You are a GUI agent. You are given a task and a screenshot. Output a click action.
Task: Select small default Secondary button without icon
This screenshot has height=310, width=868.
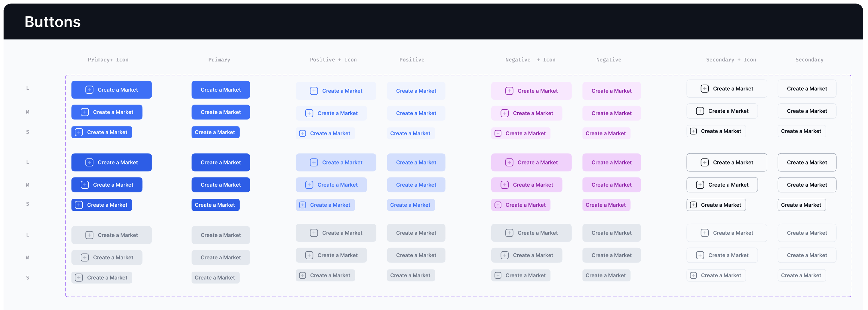pos(802,131)
